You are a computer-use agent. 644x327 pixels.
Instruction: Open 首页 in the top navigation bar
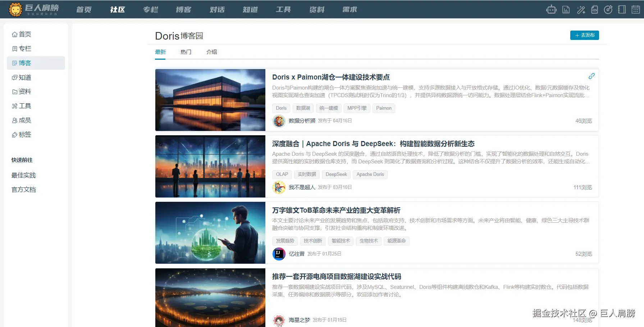tap(84, 9)
